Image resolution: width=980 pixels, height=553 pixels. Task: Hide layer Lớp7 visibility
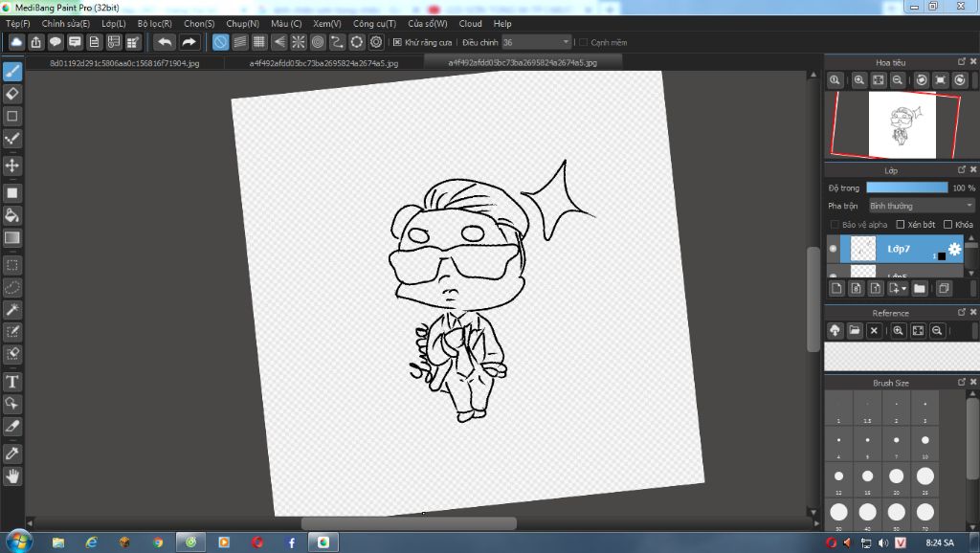(x=834, y=249)
